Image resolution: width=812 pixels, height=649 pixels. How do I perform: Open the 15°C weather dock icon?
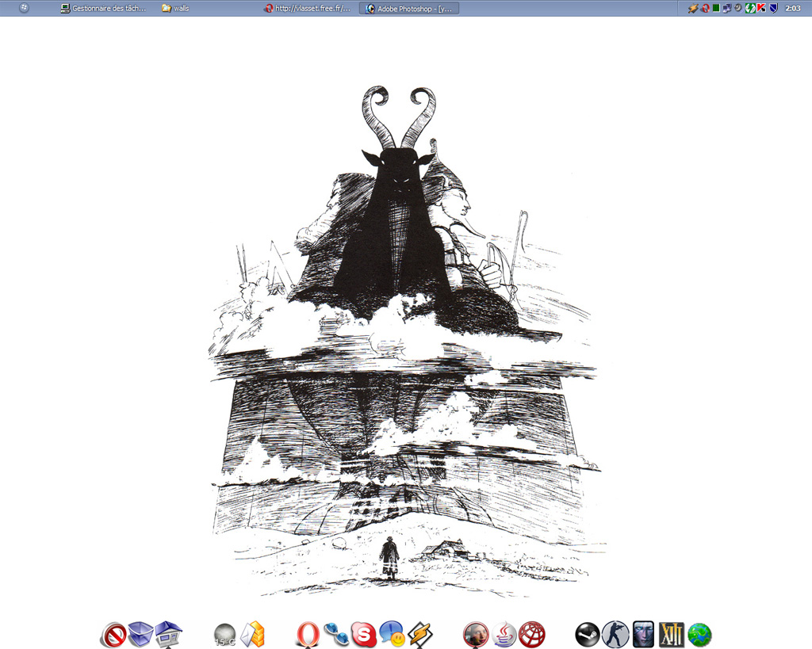(224, 635)
